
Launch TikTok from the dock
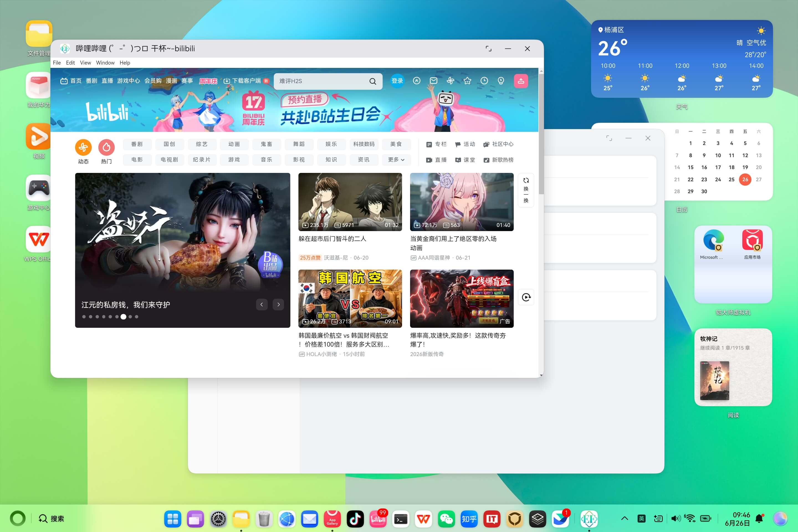(355, 518)
